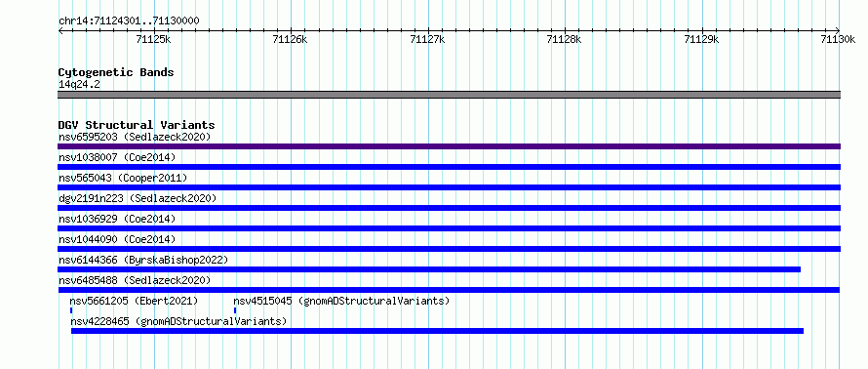The width and height of the screenshot is (868, 369).
Task: Open nsv1044090 (Coe2014) variant label
Action: point(117,239)
